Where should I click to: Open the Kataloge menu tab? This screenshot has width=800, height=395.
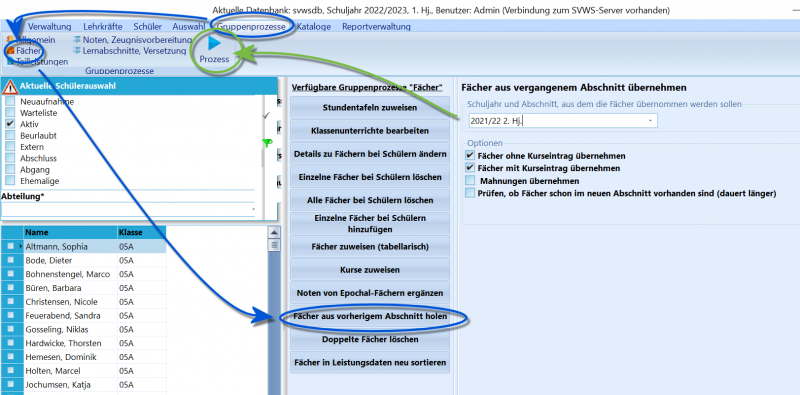click(314, 27)
